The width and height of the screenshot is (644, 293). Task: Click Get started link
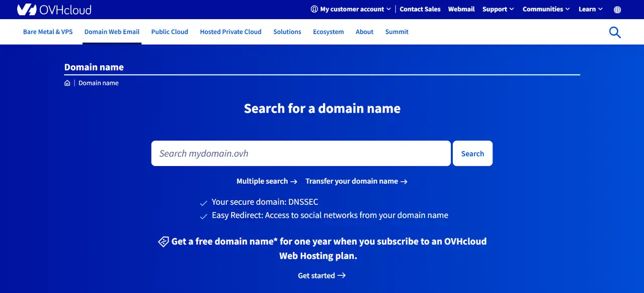pyautogui.click(x=322, y=276)
